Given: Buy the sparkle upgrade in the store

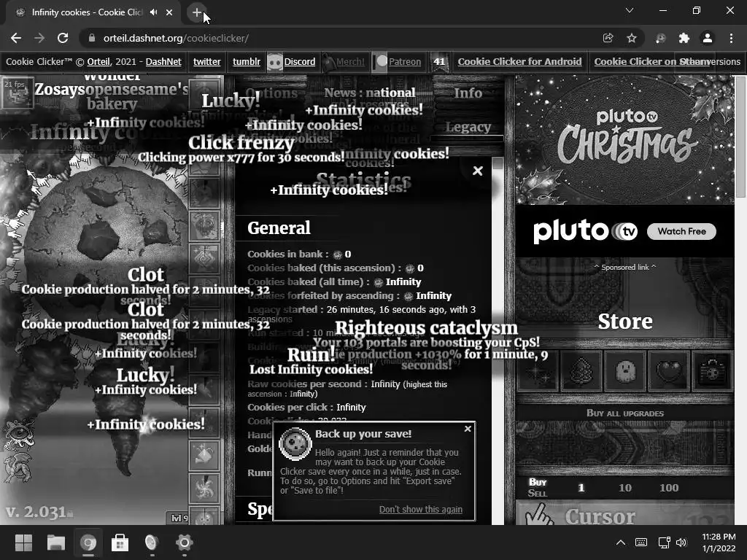Looking at the screenshot, I should pyautogui.click(x=538, y=371).
